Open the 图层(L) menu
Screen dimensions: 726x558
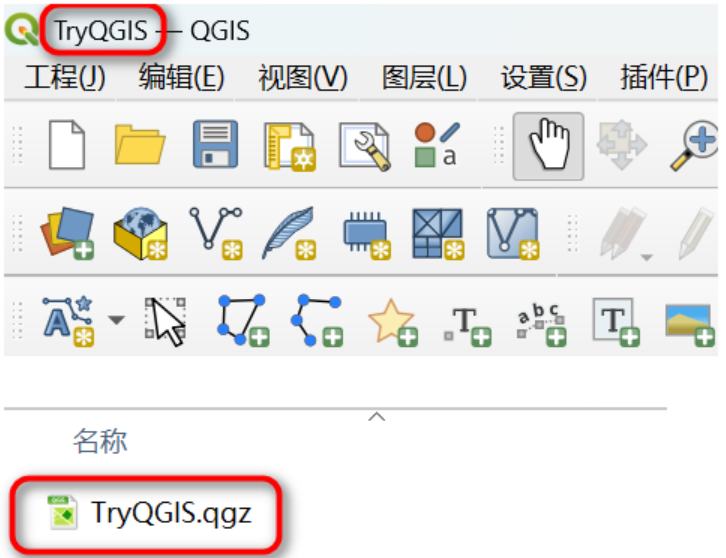(x=424, y=77)
